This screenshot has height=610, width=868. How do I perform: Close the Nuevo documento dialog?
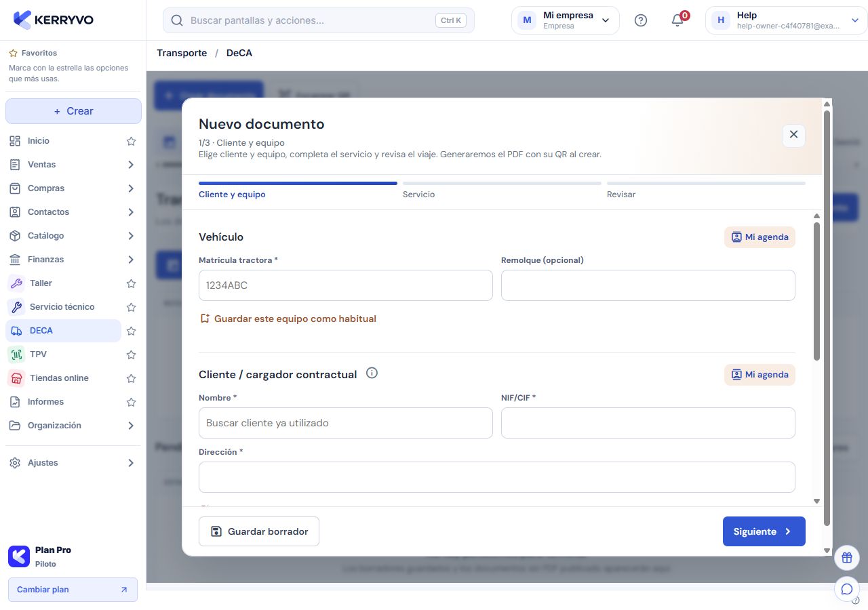pyautogui.click(x=793, y=135)
